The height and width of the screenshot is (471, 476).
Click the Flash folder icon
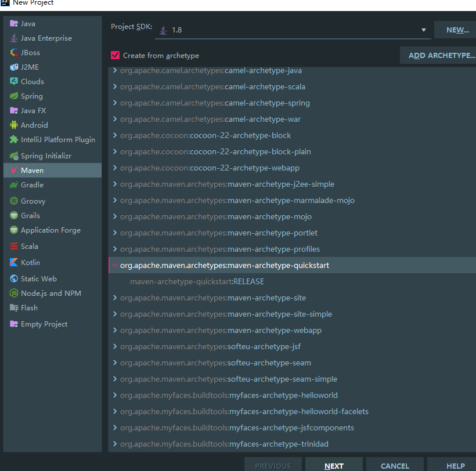pyautogui.click(x=14, y=307)
